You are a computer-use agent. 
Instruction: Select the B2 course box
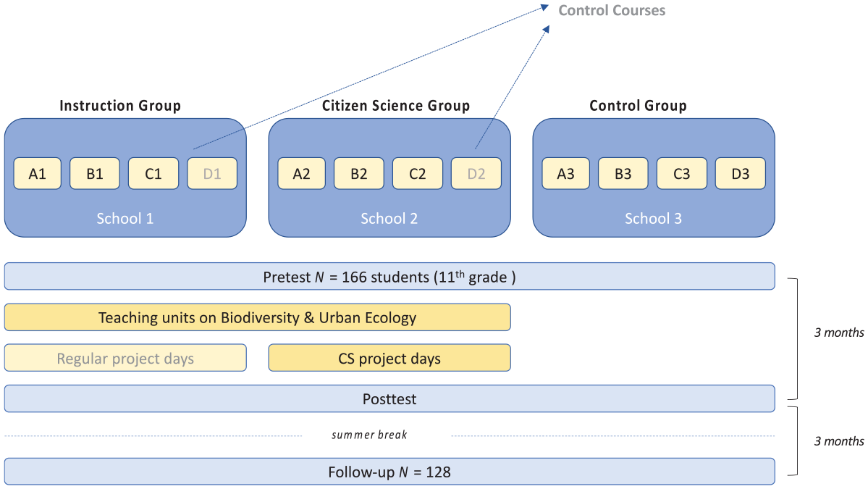[359, 173]
